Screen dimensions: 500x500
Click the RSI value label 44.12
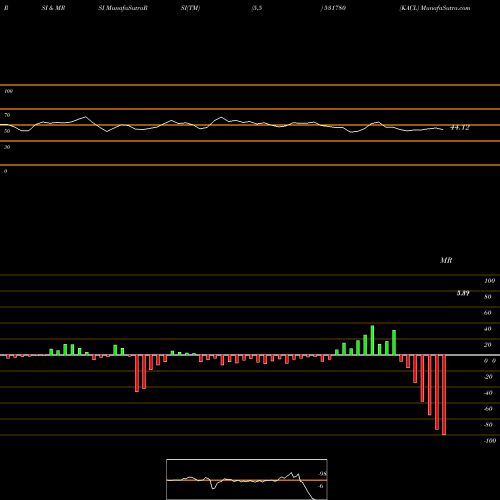pyautogui.click(x=460, y=127)
